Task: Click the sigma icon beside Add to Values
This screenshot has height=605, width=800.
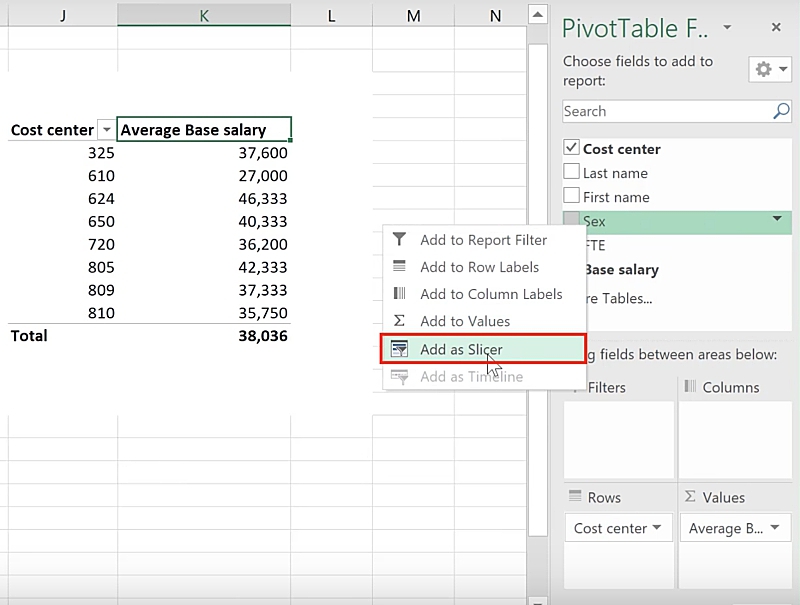Action: (399, 321)
